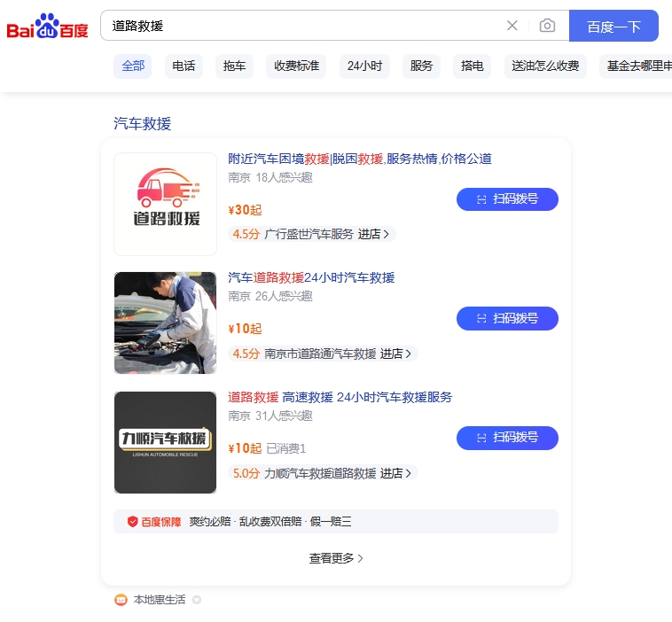Select the 24小时 filter tab

pyautogui.click(x=364, y=66)
